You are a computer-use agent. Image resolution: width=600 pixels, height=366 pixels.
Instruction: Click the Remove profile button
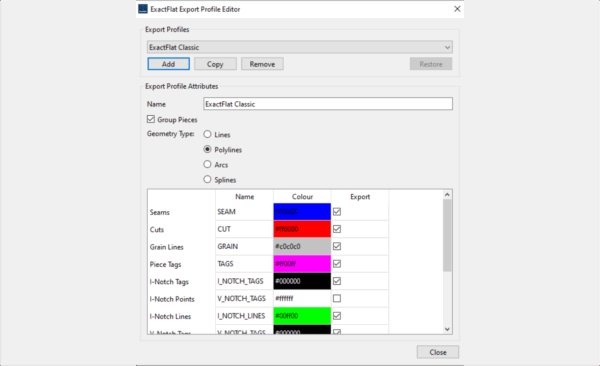(x=262, y=64)
